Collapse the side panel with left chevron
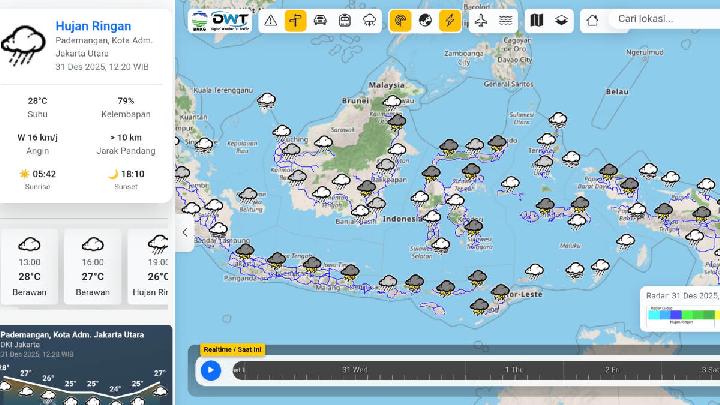The height and width of the screenshot is (405, 720). click(185, 232)
